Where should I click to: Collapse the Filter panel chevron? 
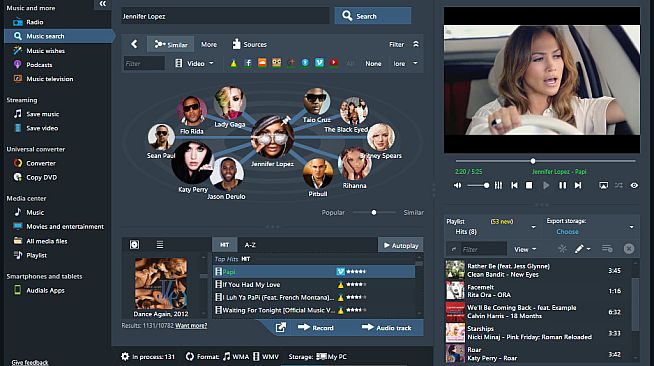point(416,44)
